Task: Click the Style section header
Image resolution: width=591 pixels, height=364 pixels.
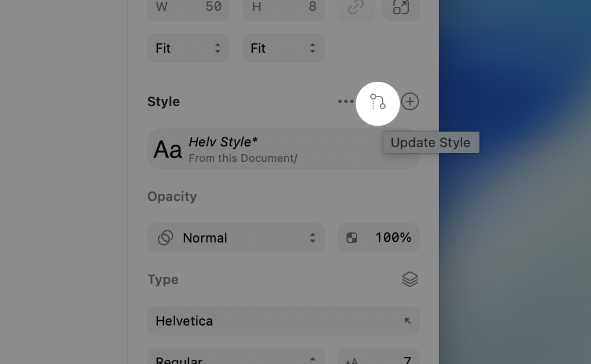Action: [164, 101]
